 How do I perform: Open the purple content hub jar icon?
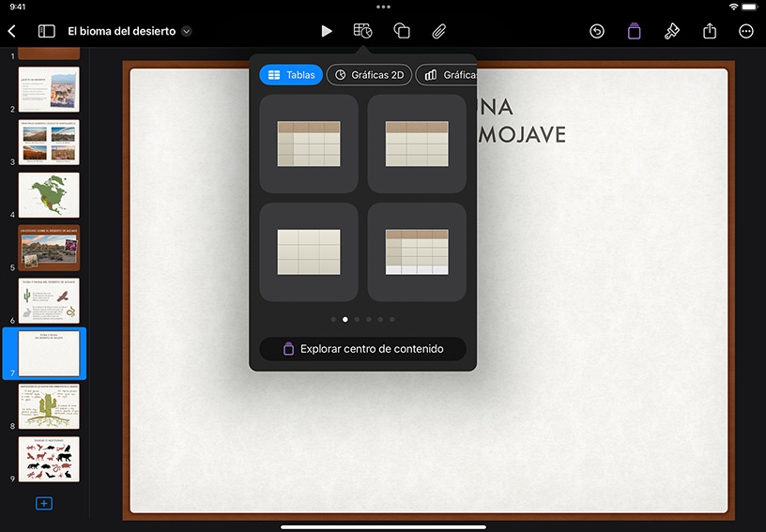[634, 31]
